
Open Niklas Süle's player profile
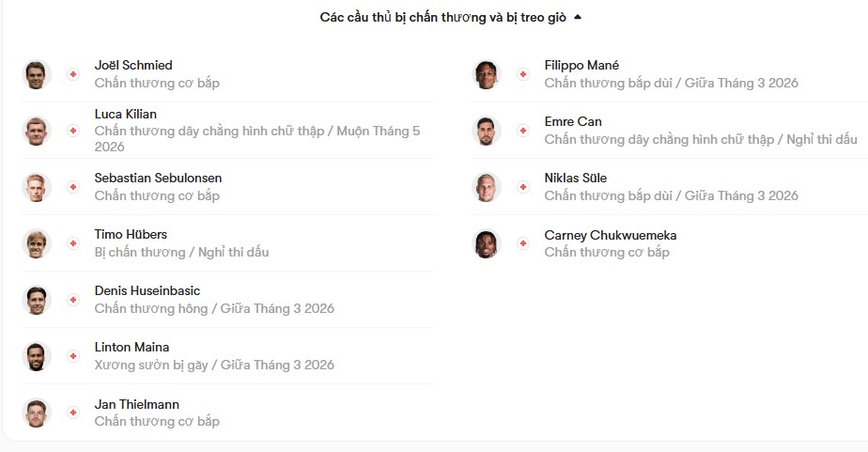coord(576,178)
